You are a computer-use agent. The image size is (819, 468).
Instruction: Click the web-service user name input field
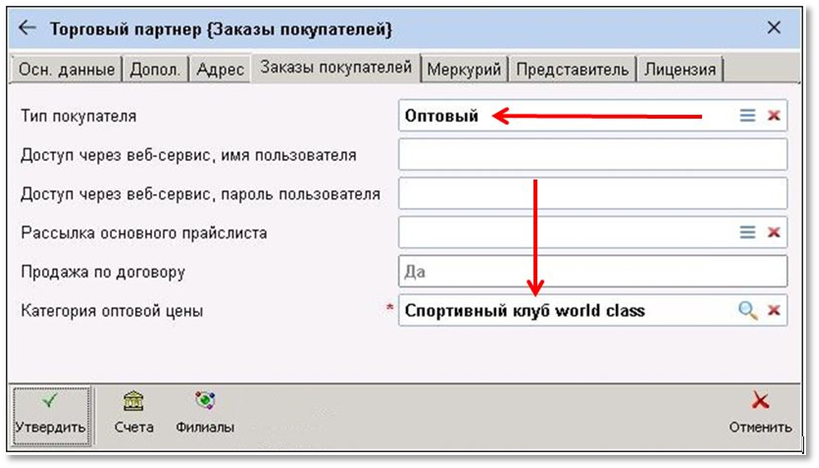592,155
